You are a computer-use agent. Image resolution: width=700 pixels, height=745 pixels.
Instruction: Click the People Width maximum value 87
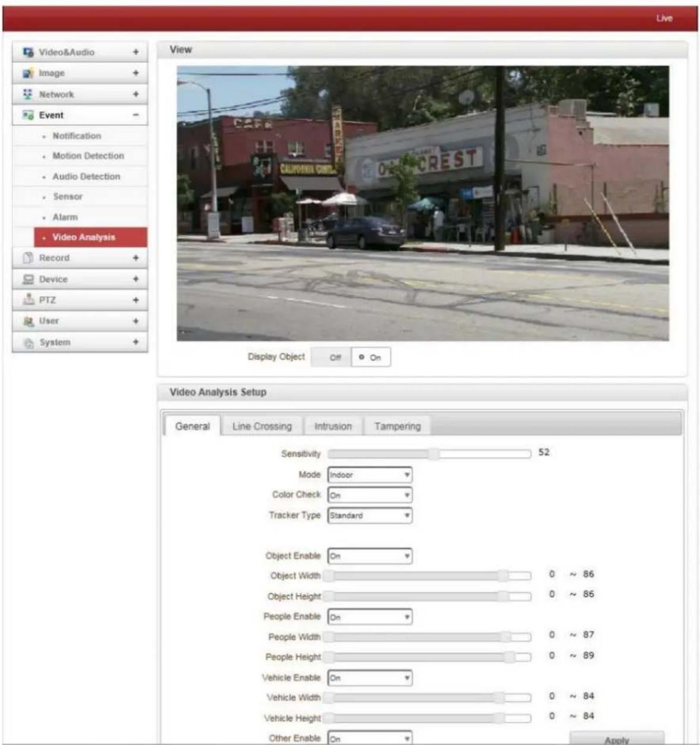point(588,635)
